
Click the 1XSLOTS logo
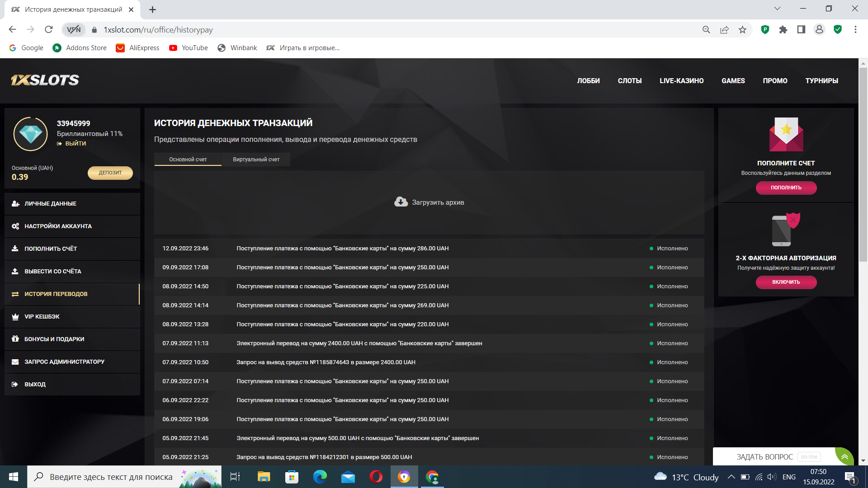pyautogui.click(x=45, y=80)
